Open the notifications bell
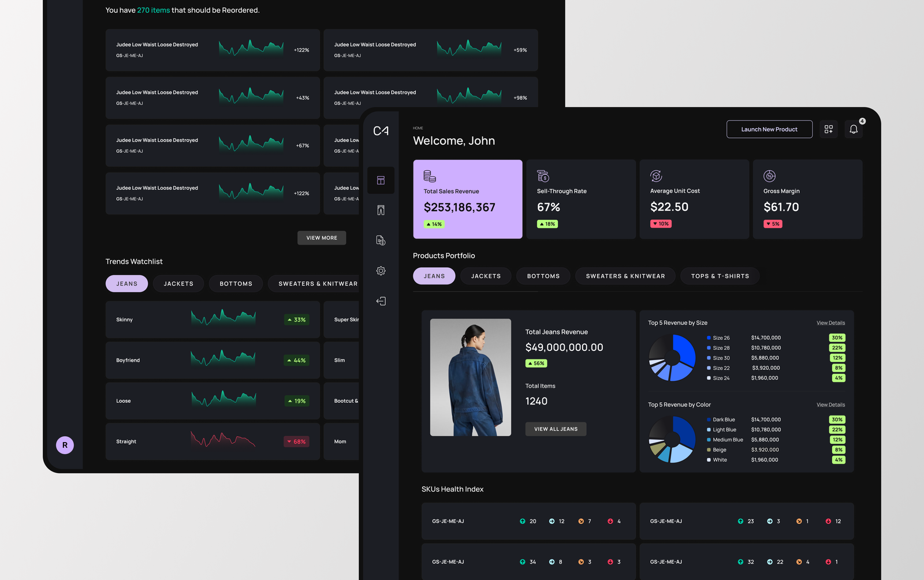 click(854, 130)
